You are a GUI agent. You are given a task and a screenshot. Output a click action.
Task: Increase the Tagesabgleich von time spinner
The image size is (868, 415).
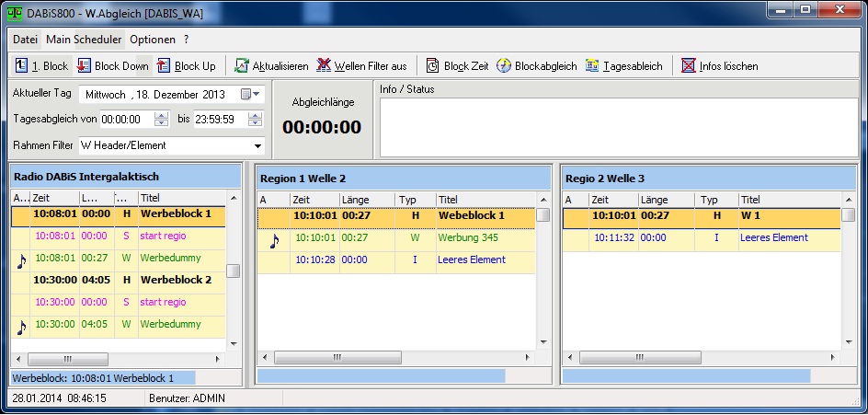click(162, 116)
